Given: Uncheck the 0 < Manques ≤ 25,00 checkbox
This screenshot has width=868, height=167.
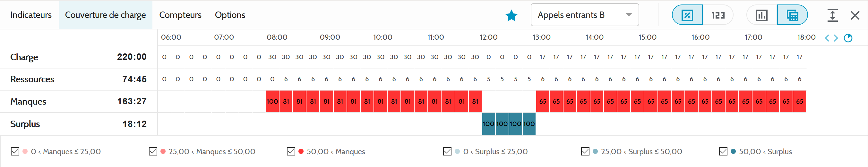Looking at the screenshot, I should point(15,152).
